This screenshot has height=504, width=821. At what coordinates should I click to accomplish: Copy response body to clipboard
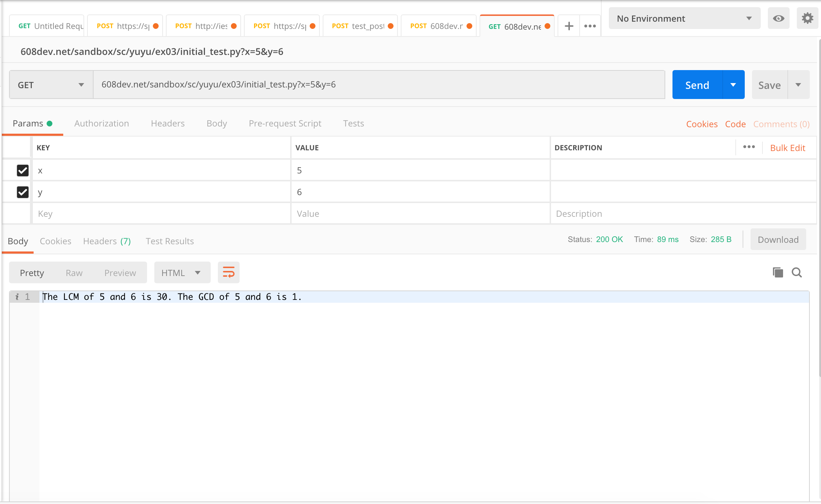pos(778,272)
